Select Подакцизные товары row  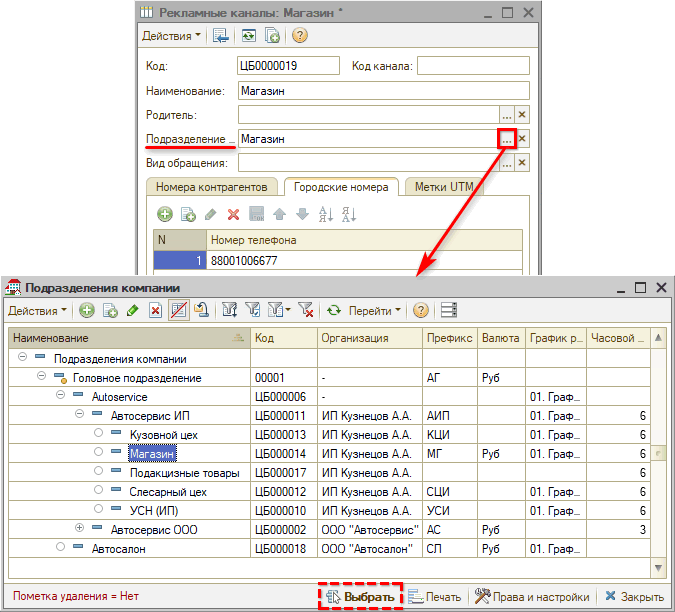coord(329,473)
